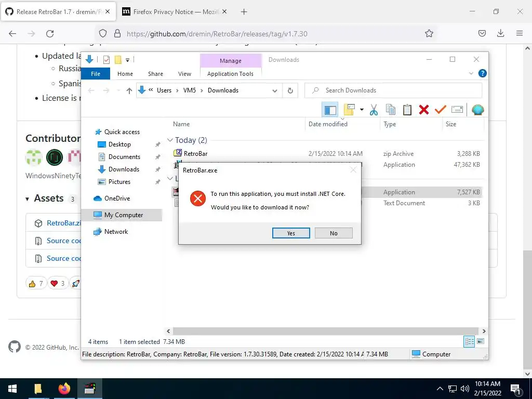Select OneDrive in navigation pane
The height and width of the screenshot is (399, 532).
point(117,198)
